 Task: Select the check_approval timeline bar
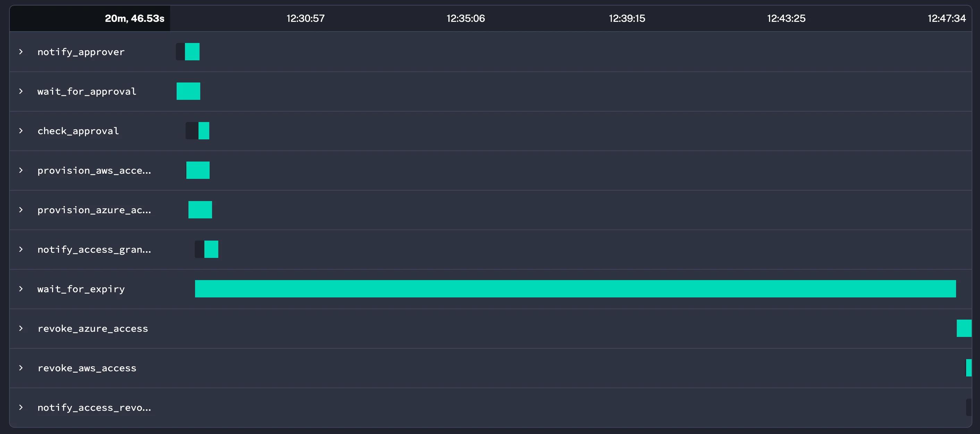(x=204, y=131)
